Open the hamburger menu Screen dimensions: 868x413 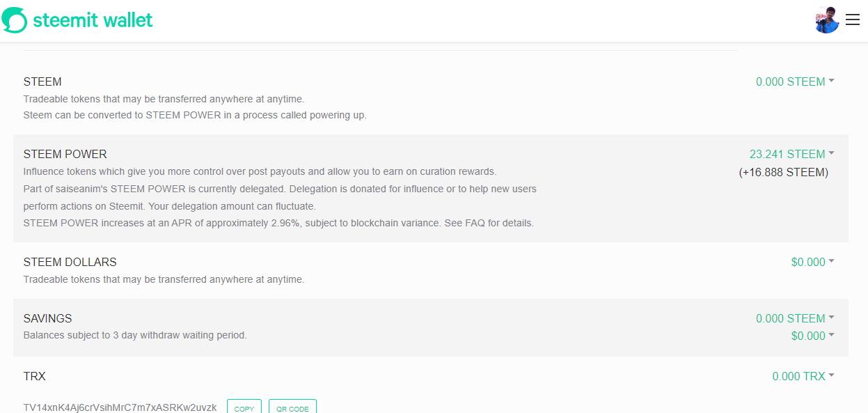click(x=853, y=20)
